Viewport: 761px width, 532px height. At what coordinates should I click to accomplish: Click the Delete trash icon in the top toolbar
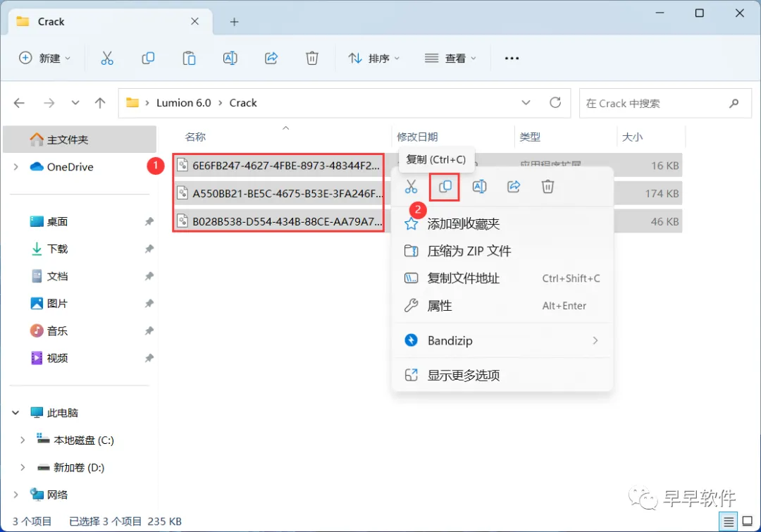[x=312, y=58]
